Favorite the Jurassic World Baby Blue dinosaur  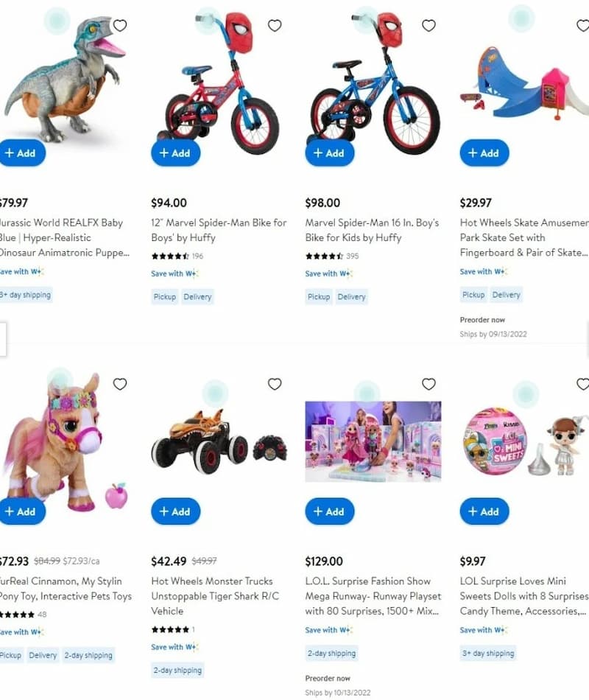pyautogui.click(x=119, y=26)
